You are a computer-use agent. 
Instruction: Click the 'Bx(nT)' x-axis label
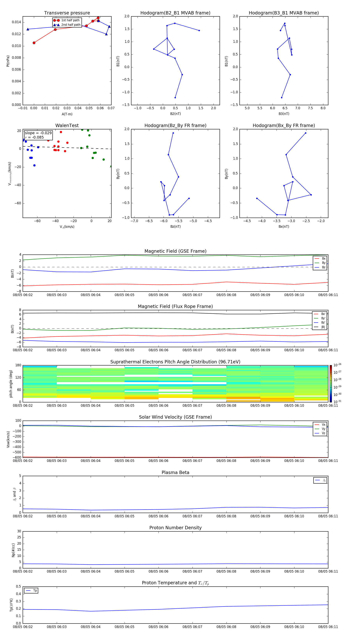point(284,227)
